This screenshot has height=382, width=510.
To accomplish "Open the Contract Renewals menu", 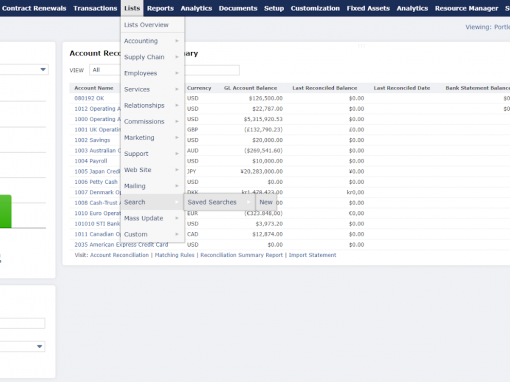I will [x=34, y=8].
